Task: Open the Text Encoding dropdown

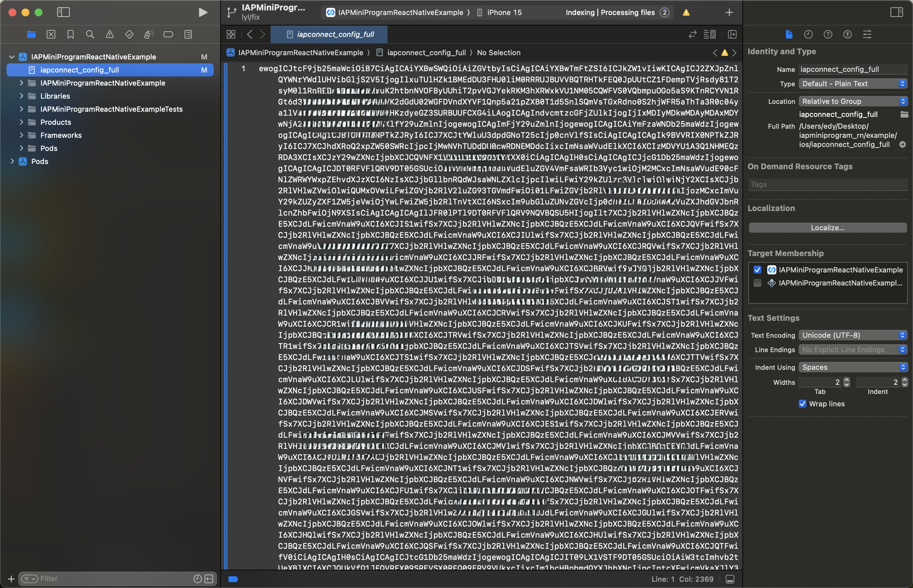Action: coord(853,335)
